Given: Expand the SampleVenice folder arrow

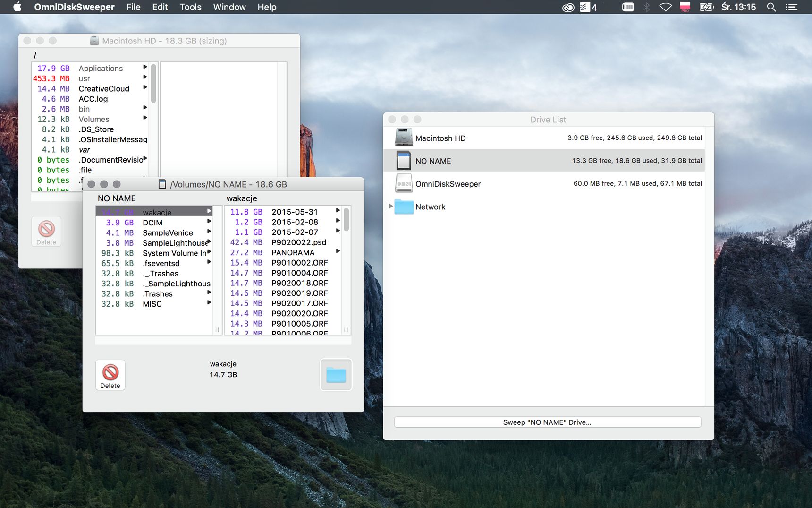Looking at the screenshot, I should coord(209,232).
